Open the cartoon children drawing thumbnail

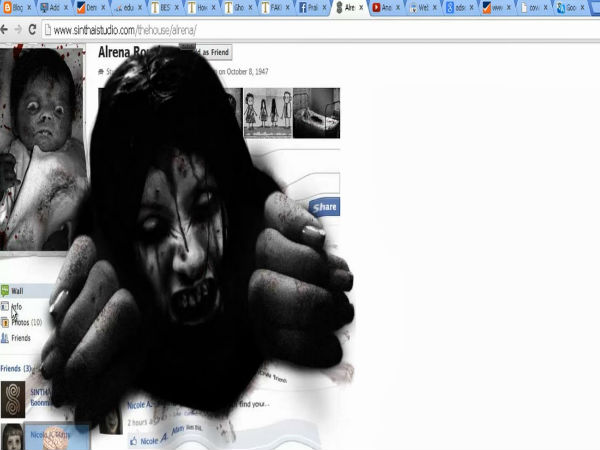tap(268, 113)
